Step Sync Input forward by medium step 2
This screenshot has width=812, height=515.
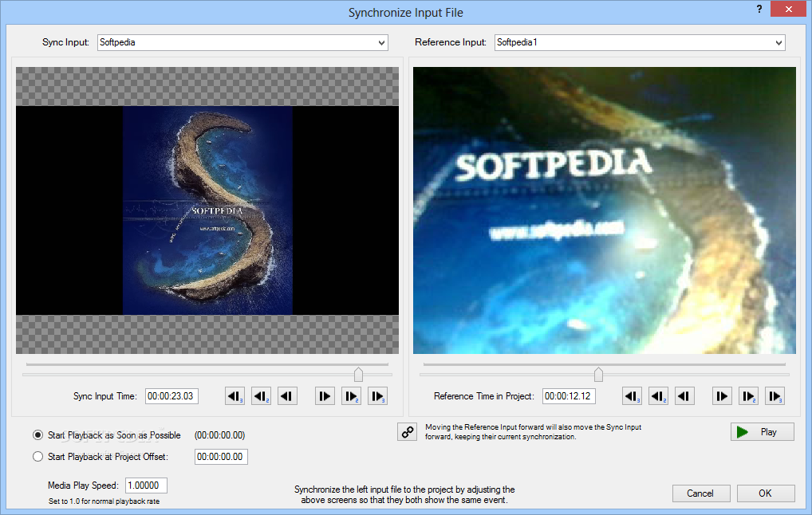pos(351,396)
